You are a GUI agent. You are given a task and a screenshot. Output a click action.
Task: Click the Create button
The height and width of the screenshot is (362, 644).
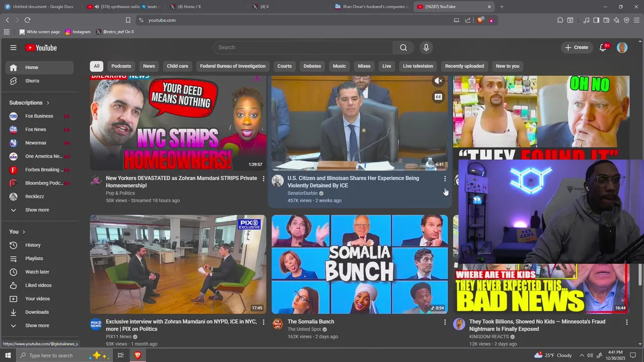tap(576, 48)
